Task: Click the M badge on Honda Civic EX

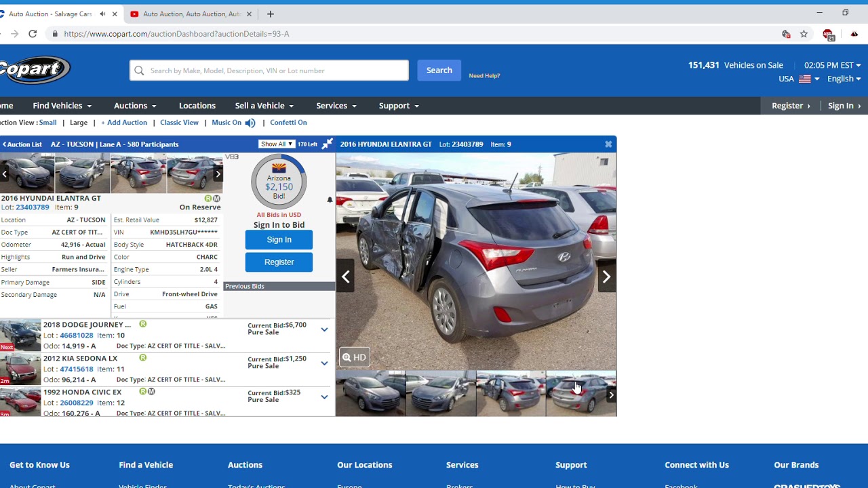Action: 151,391
